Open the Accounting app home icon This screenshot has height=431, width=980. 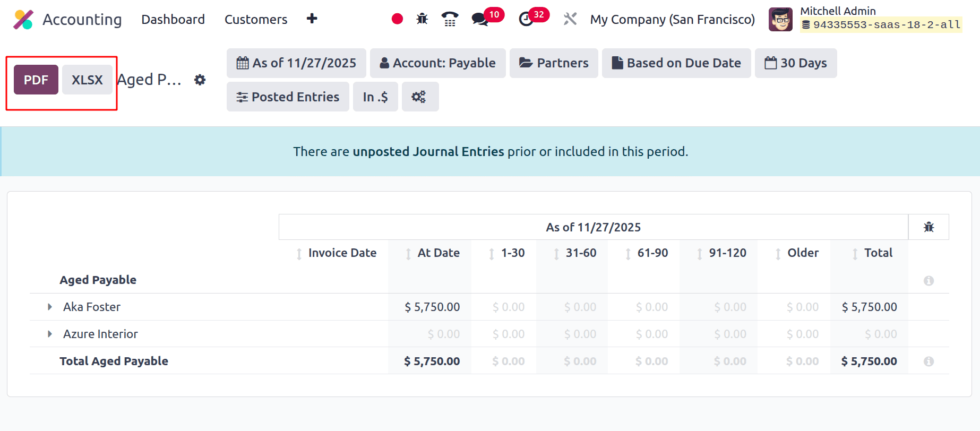23,20
